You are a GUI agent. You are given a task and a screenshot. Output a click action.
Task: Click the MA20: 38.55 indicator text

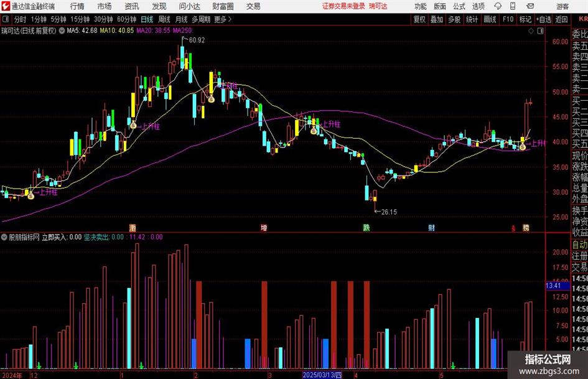tap(153, 30)
